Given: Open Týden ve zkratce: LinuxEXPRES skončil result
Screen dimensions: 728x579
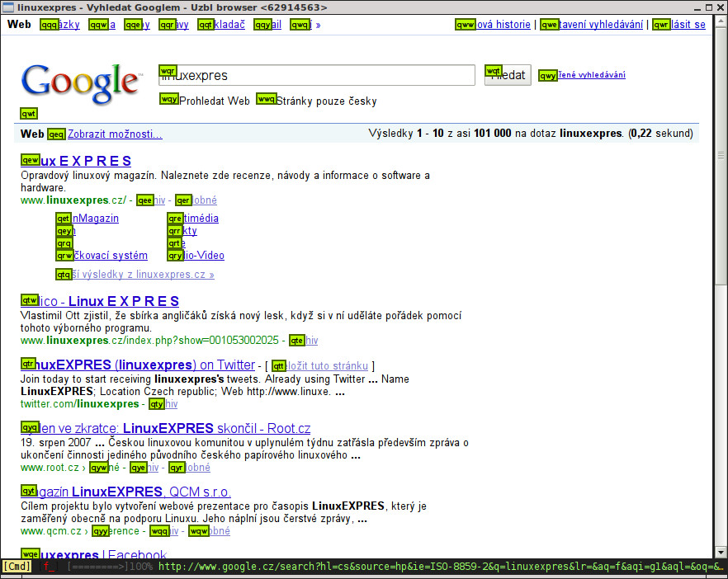Looking at the screenshot, I should pyautogui.click(x=166, y=428).
